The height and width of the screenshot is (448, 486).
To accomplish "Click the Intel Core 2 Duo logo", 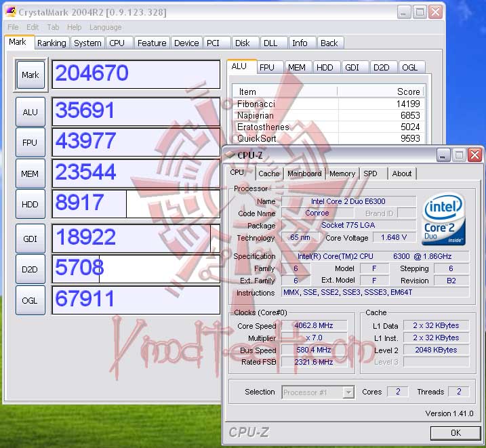I will [x=443, y=220].
